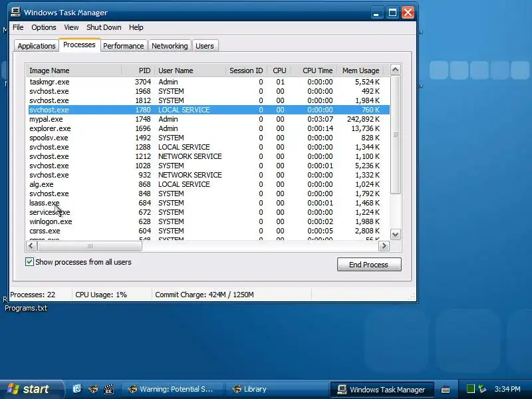This screenshot has height=399, width=532.
Task: Click the safely remove hardware tray icon
Action: (483, 389)
